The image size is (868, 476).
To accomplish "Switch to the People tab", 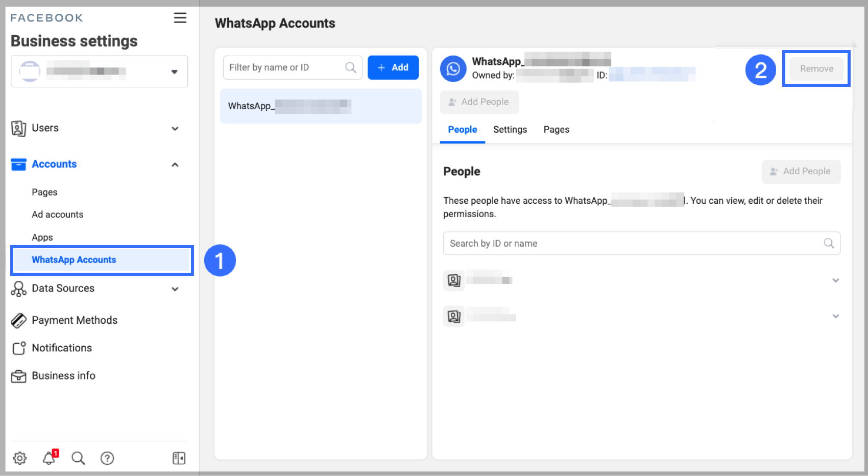I will click(463, 130).
